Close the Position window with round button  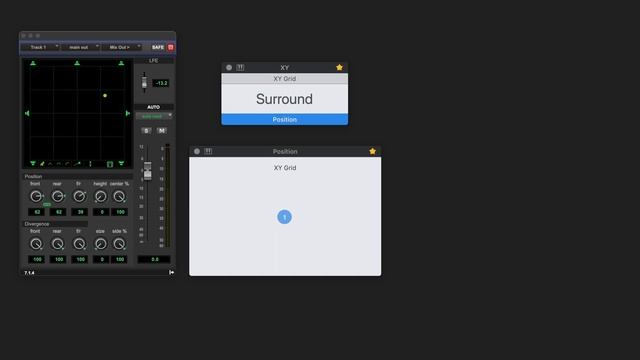197,151
